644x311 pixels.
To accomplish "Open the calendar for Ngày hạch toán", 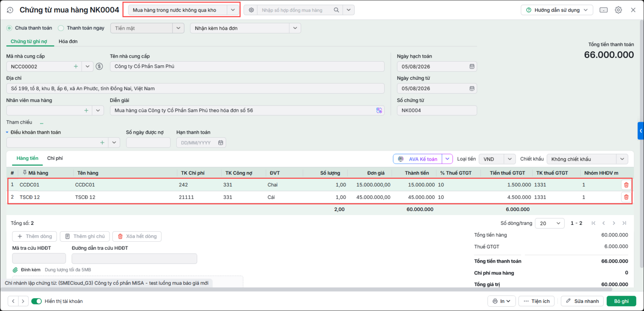I will coord(472,66).
